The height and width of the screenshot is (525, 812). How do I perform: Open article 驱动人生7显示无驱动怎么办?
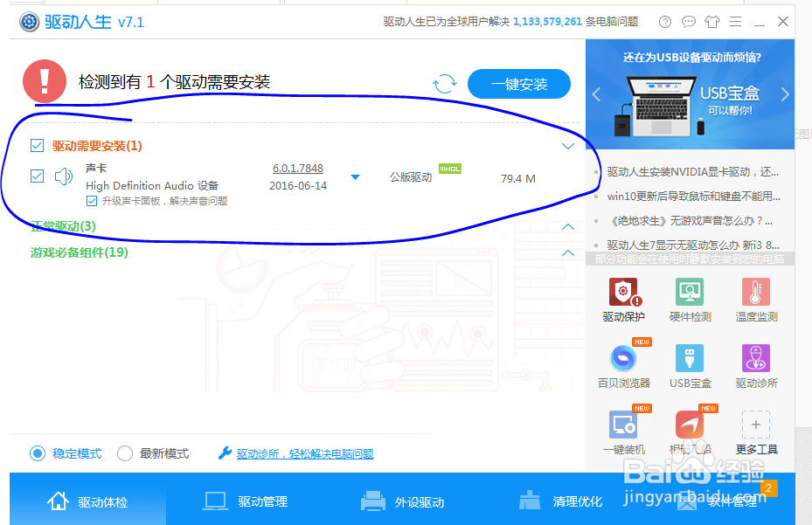click(693, 245)
